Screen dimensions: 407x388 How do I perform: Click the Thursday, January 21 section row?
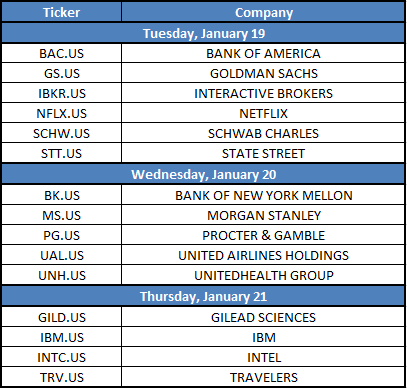[x=203, y=296]
